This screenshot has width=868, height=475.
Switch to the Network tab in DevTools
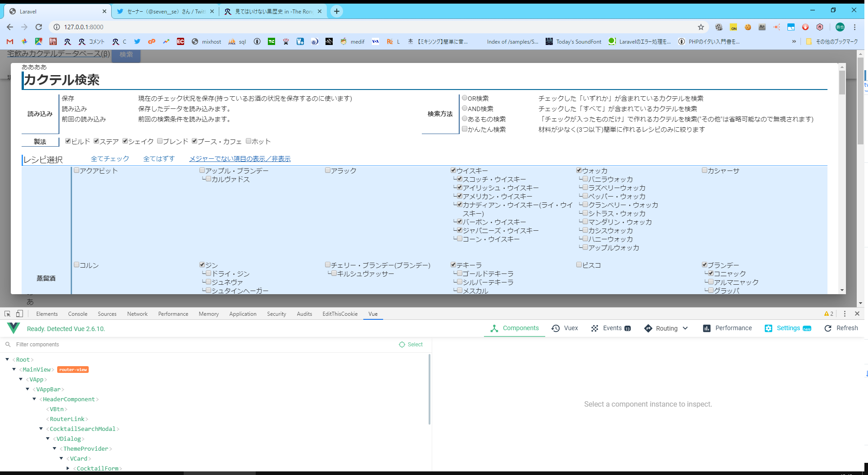[137, 314]
